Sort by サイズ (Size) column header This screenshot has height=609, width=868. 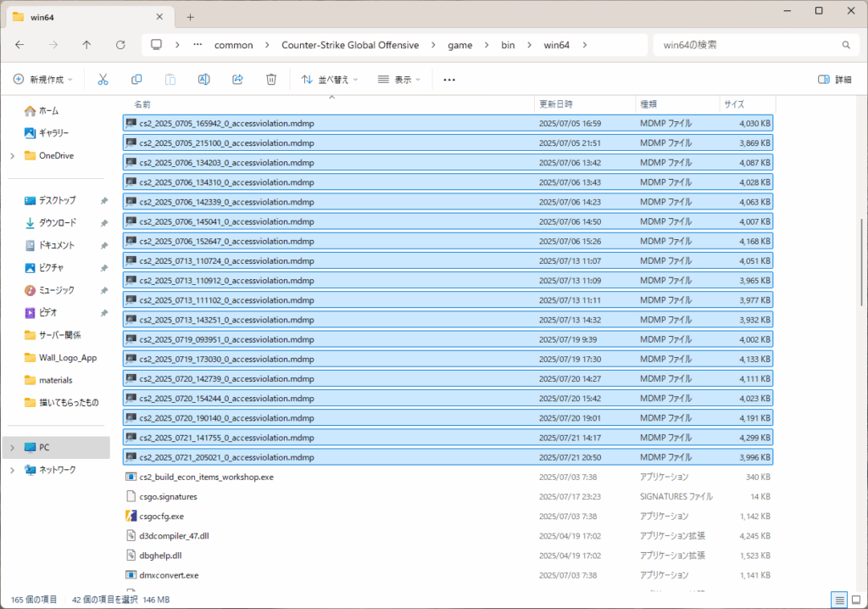click(x=748, y=104)
